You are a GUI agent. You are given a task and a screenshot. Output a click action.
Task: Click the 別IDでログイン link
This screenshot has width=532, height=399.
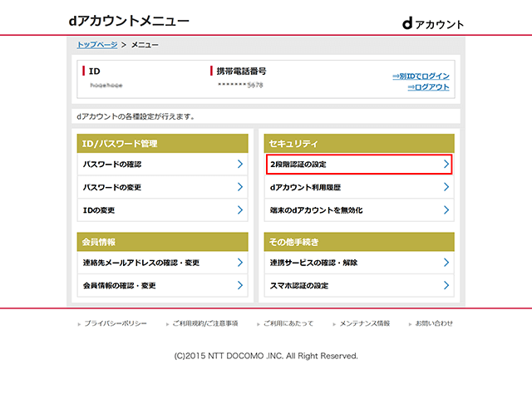tap(421, 76)
